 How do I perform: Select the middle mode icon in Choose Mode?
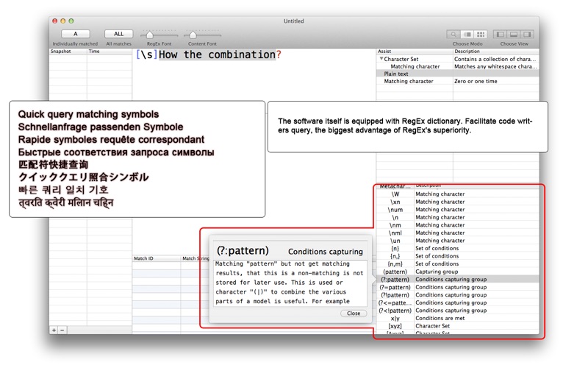point(467,34)
